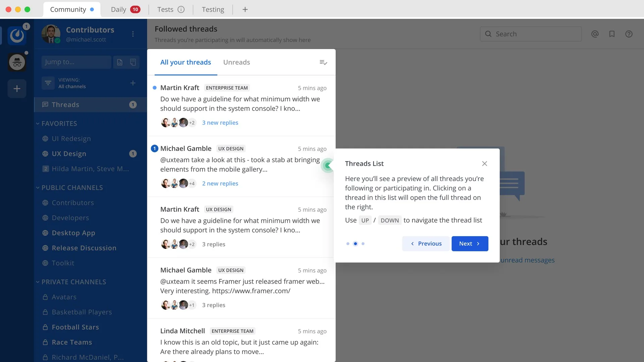Viewport: 644px width, 362px height.
Task: Open UI Redesign channel
Action: click(91, 139)
